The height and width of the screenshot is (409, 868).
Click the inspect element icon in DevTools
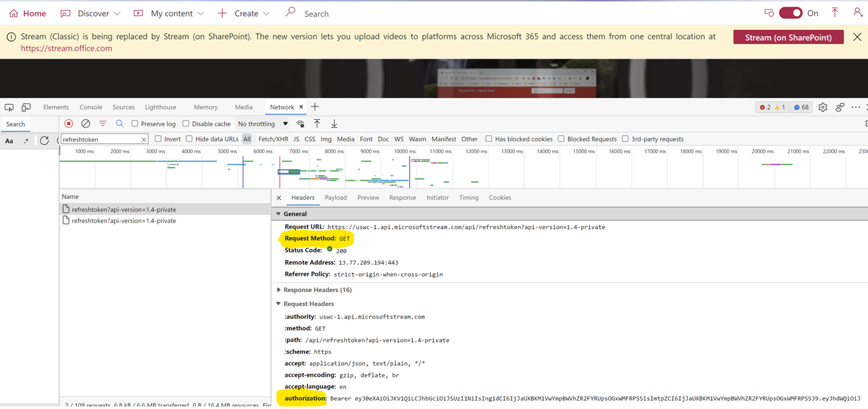click(x=9, y=107)
